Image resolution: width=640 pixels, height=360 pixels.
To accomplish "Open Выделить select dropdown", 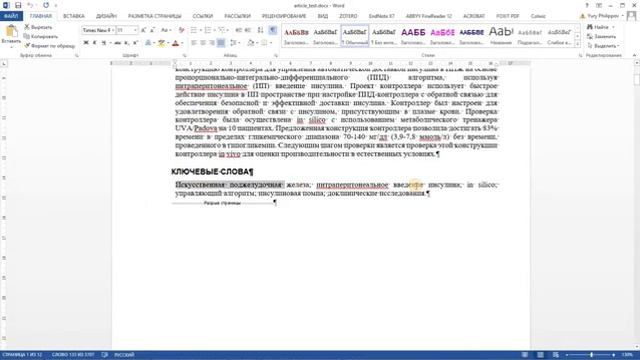I will (x=604, y=46).
